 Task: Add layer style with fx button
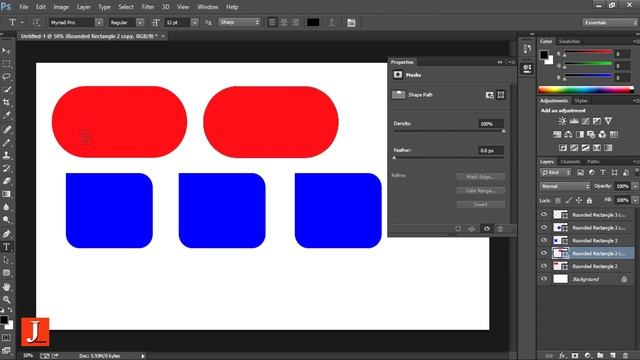tap(562, 356)
